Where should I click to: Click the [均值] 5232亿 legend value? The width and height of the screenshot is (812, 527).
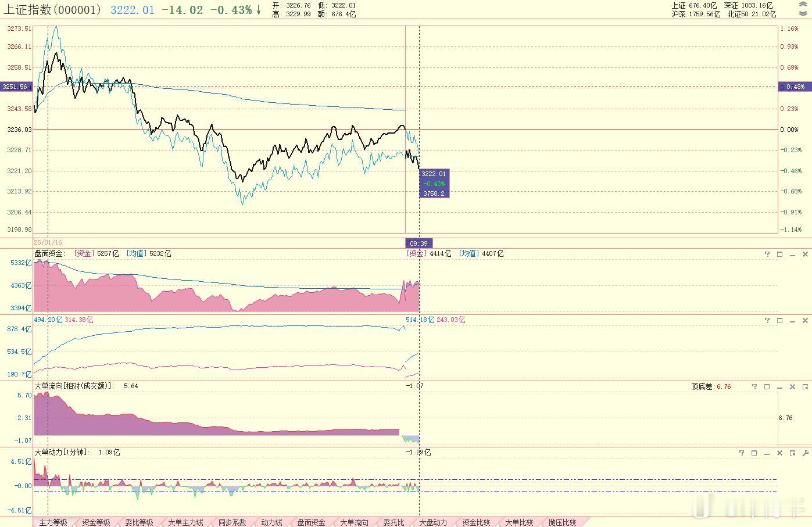point(149,254)
